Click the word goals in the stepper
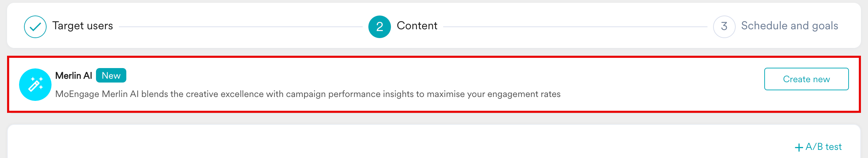868x158 pixels. [x=825, y=26]
